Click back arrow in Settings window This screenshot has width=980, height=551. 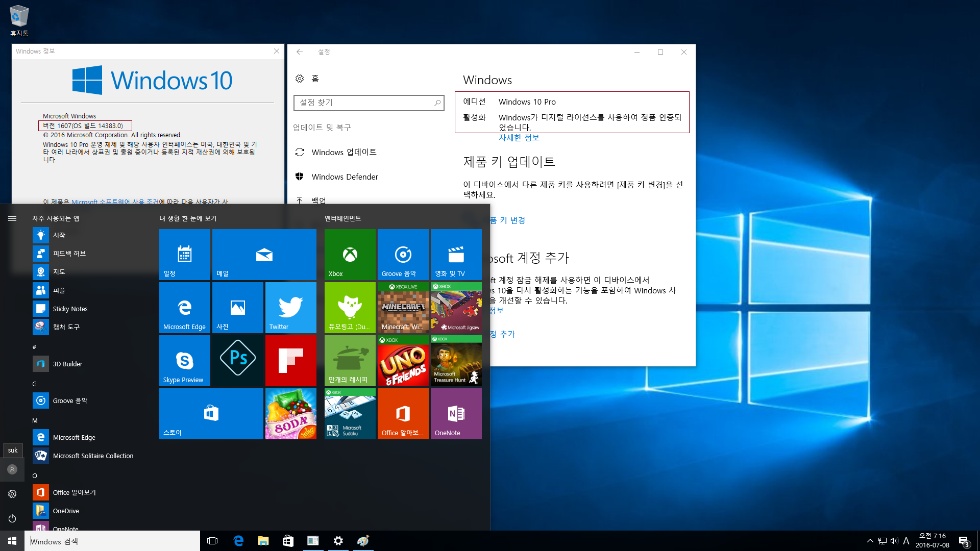pos(300,52)
